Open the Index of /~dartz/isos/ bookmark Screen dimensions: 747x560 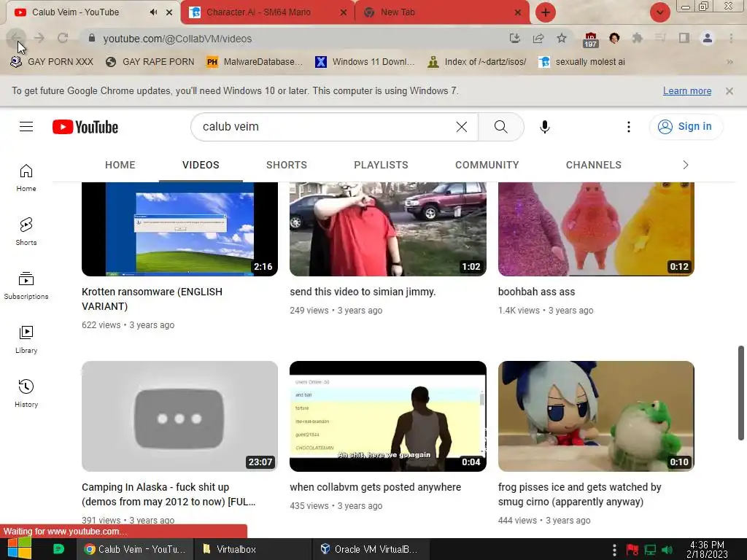click(x=477, y=62)
